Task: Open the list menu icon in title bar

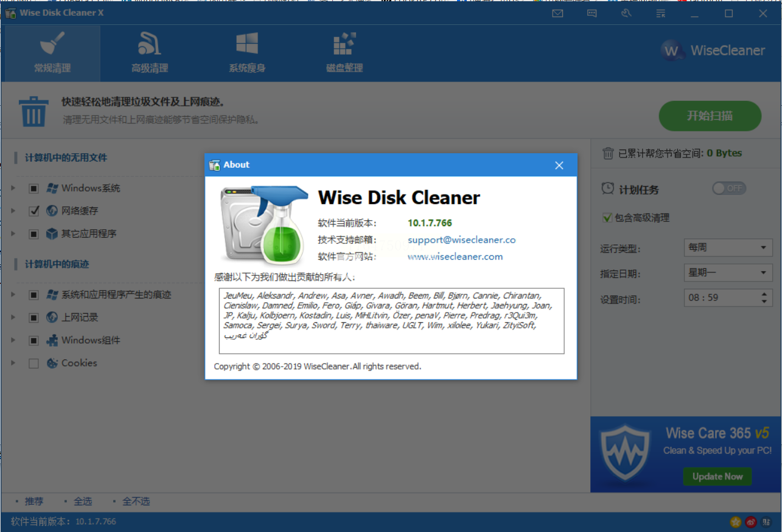Action: click(661, 13)
